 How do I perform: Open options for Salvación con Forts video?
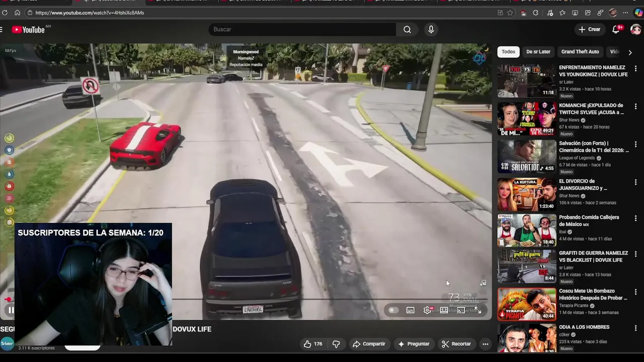click(x=635, y=144)
